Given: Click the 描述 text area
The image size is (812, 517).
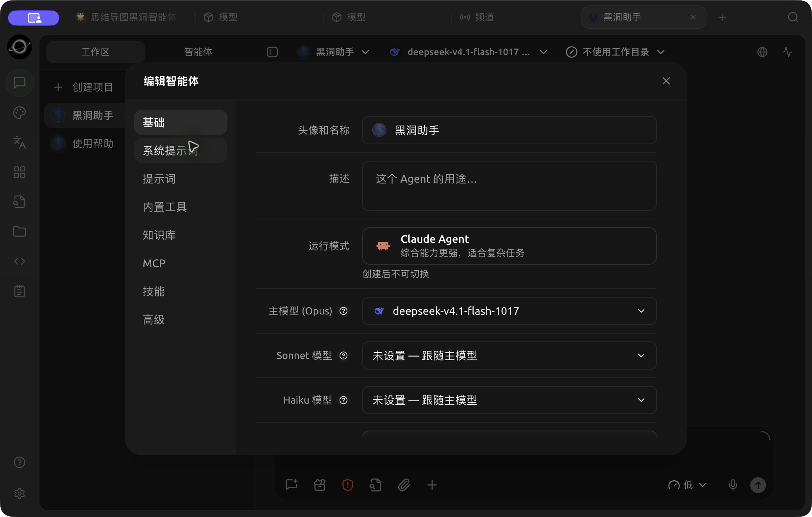Looking at the screenshot, I should 509,186.
